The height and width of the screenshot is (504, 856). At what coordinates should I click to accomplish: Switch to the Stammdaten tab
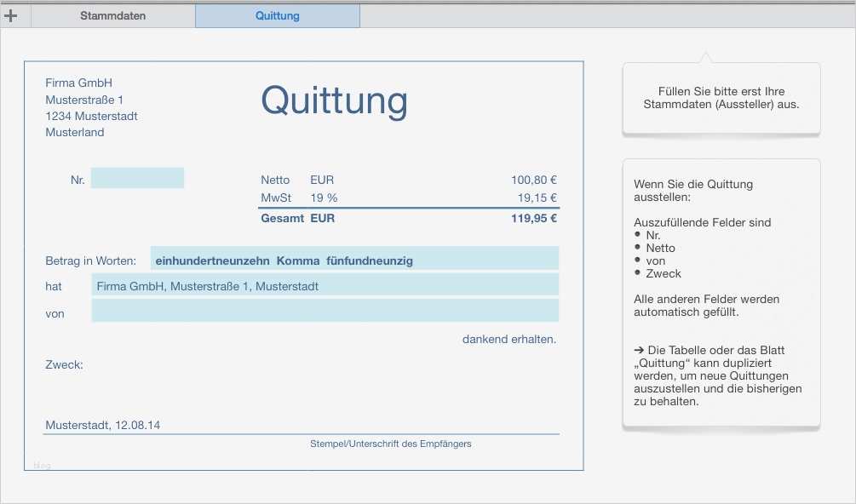[113, 14]
